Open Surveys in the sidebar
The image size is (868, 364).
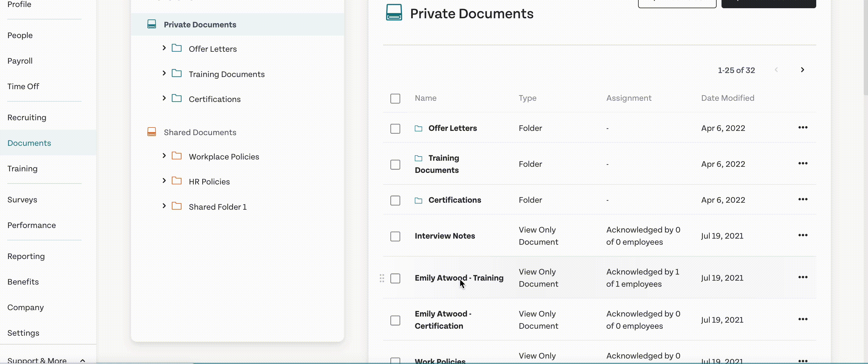22,200
